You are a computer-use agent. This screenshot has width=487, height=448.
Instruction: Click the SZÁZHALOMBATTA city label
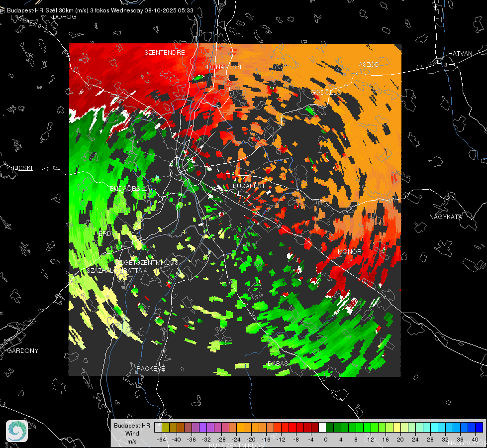click(114, 270)
